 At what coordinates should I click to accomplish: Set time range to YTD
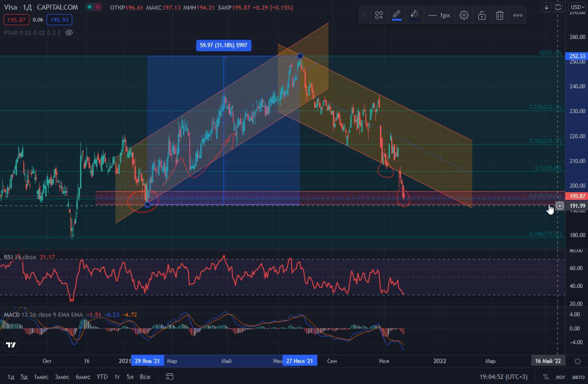(x=102, y=377)
